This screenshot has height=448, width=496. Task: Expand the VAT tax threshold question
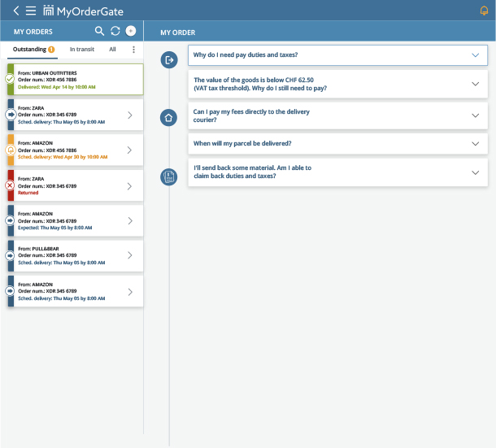point(337,84)
